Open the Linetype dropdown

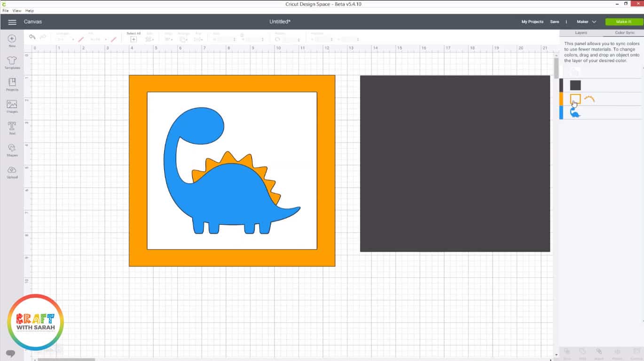tap(65, 39)
